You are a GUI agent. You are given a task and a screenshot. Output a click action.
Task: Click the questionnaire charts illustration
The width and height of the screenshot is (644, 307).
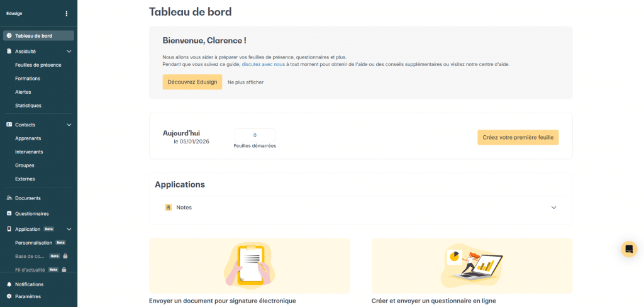click(472, 266)
